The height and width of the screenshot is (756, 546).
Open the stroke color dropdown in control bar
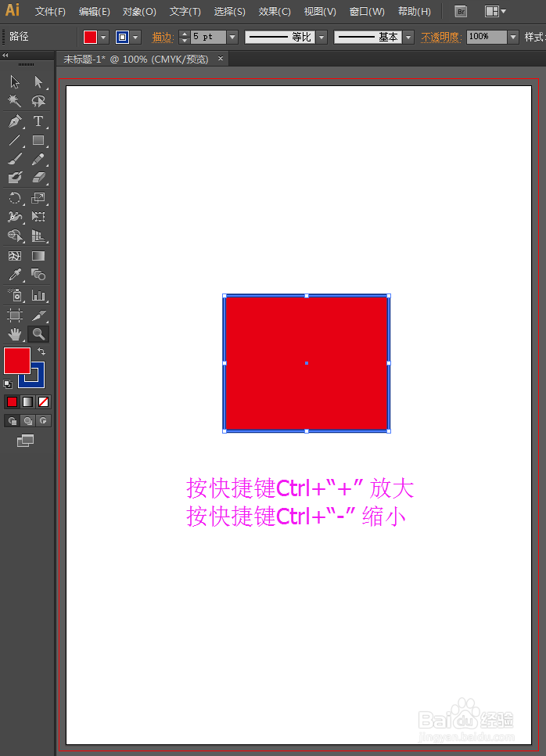pos(135,37)
